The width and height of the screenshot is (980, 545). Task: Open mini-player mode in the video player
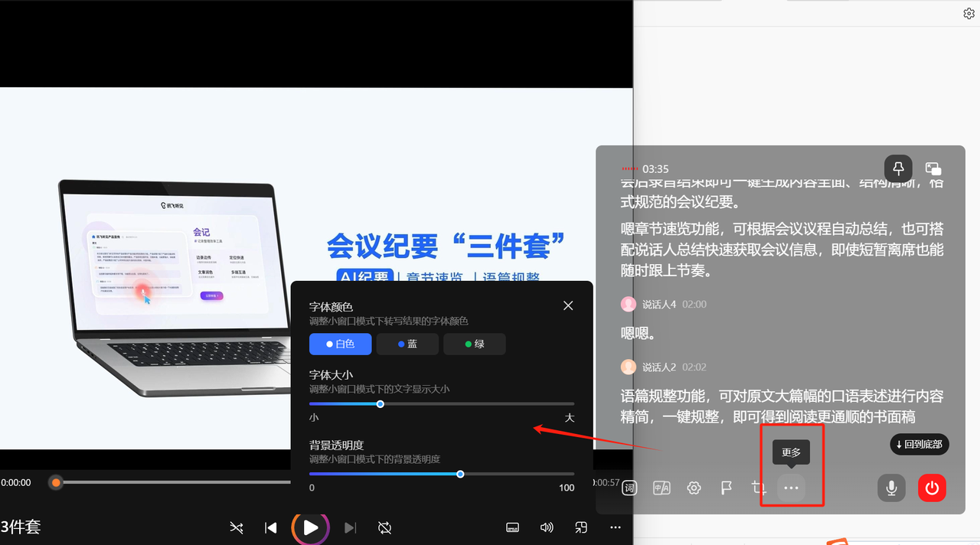tap(581, 527)
